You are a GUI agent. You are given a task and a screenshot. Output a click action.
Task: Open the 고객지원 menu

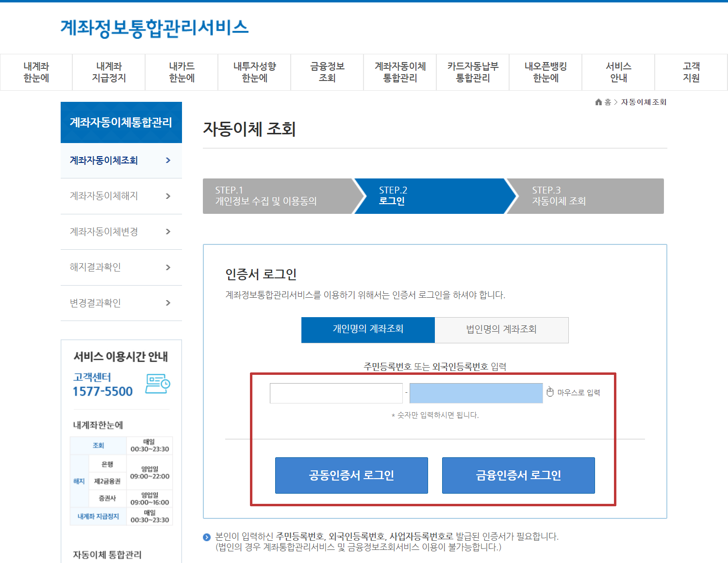point(691,72)
